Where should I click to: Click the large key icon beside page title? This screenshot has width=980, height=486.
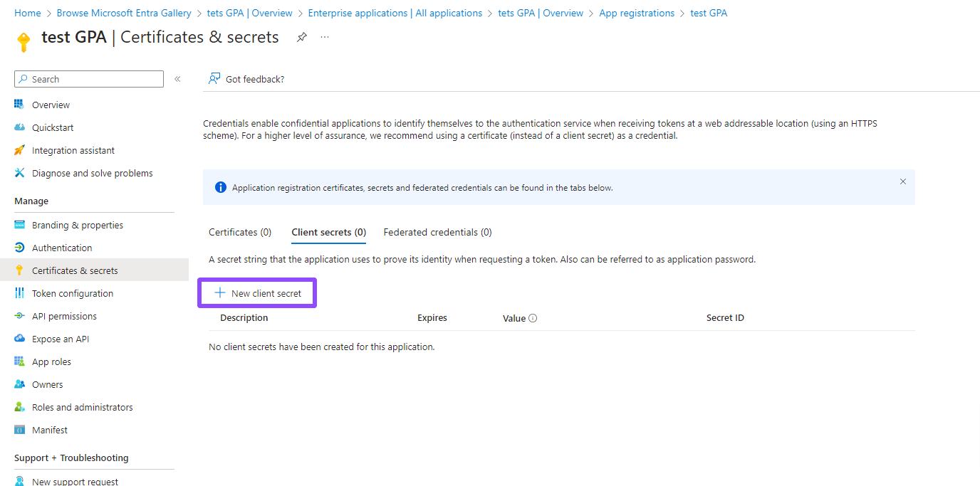pyautogui.click(x=24, y=42)
